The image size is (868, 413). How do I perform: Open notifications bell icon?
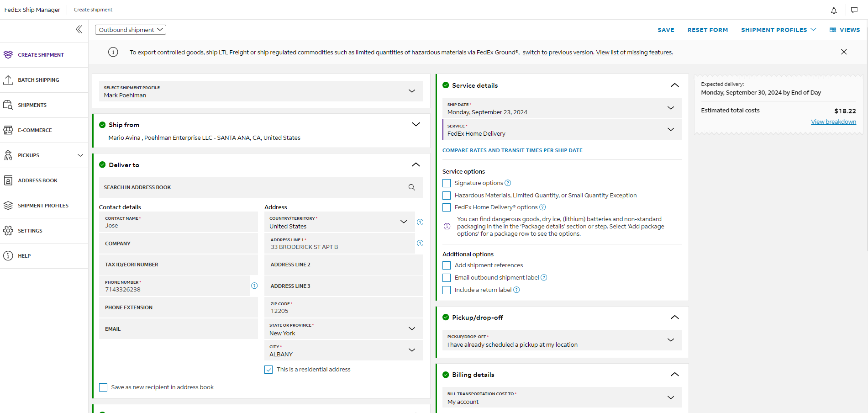[834, 10]
